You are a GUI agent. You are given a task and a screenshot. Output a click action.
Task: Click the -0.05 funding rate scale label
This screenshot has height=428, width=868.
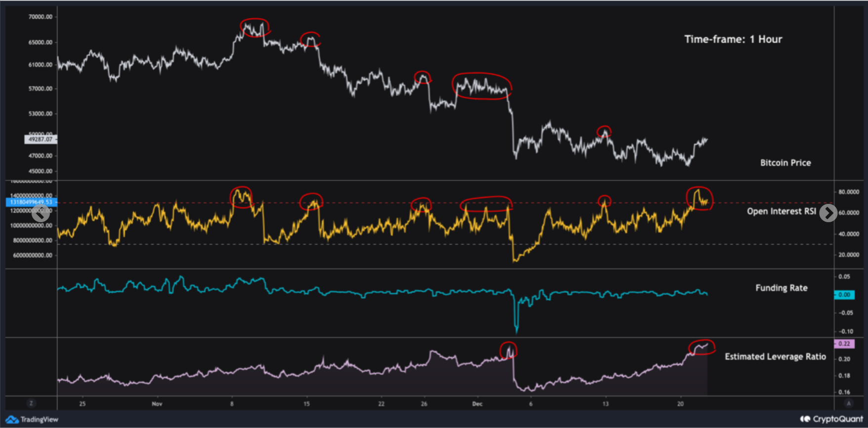(x=845, y=313)
